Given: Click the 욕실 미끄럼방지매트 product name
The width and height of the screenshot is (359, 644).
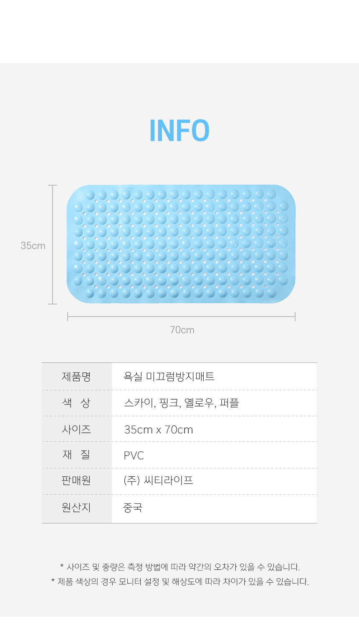Looking at the screenshot, I should pos(169,377).
